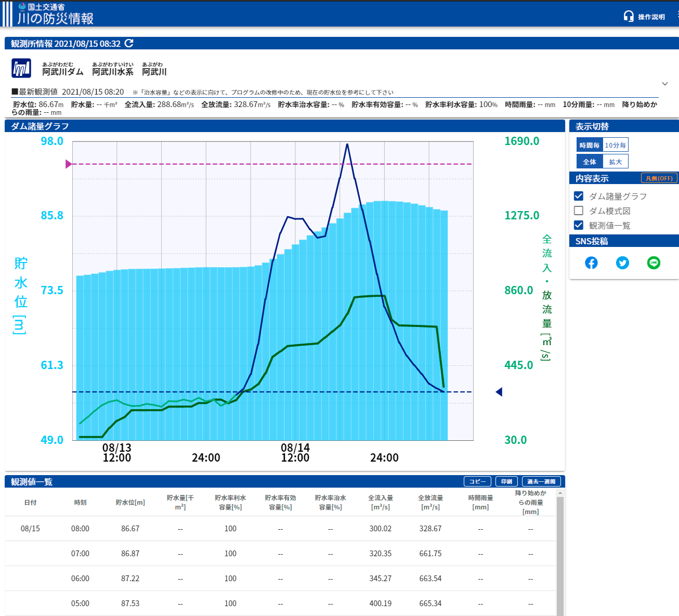This screenshot has width=679, height=616.
Task: Click the navy triangle marker on the right axis
Action: (499, 392)
